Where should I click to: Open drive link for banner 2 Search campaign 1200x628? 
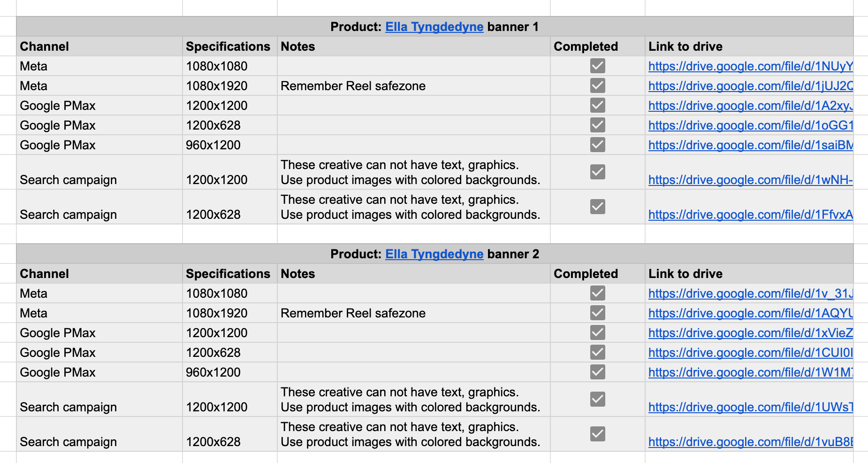[750, 442]
